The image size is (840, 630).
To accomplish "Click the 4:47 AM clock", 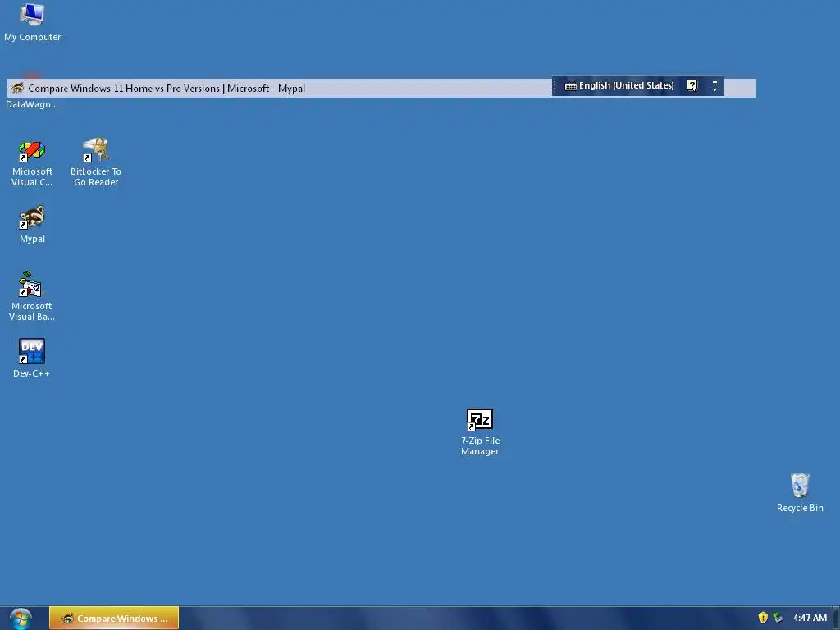I will point(810,618).
